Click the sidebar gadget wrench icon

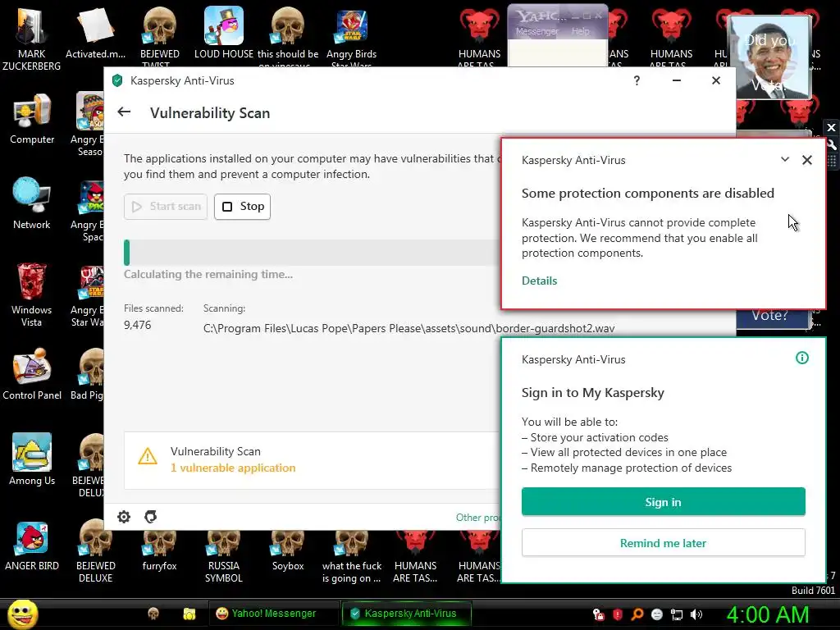[832, 144]
